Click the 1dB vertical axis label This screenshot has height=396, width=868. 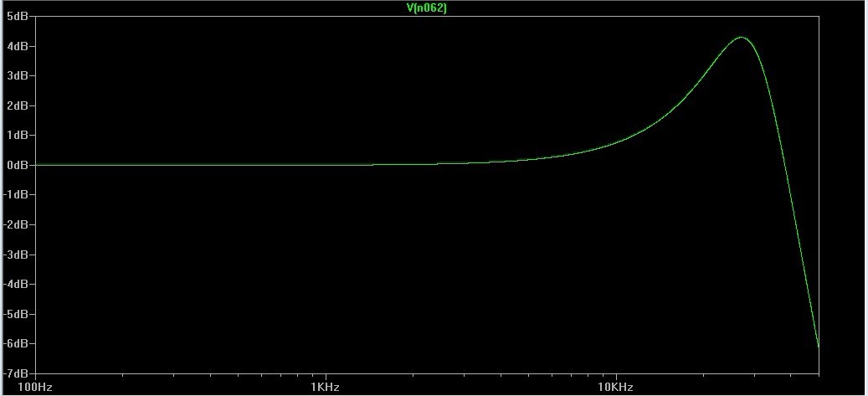17,136
